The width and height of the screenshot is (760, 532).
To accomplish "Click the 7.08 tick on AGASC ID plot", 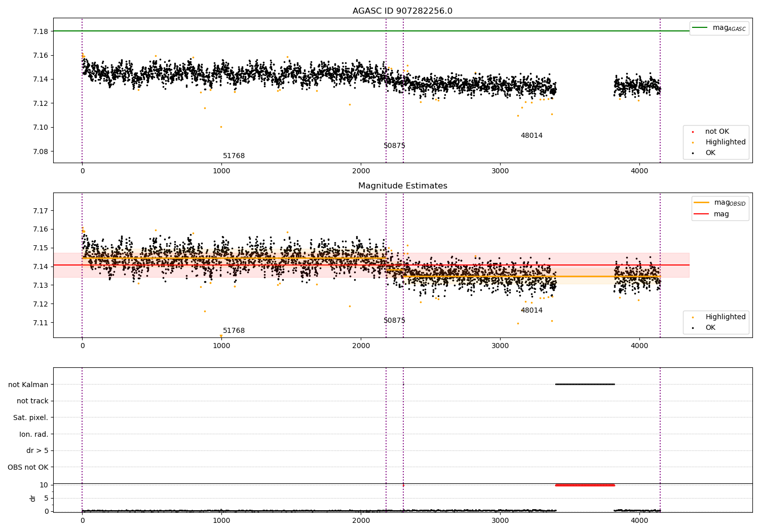I will coord(40,151).
